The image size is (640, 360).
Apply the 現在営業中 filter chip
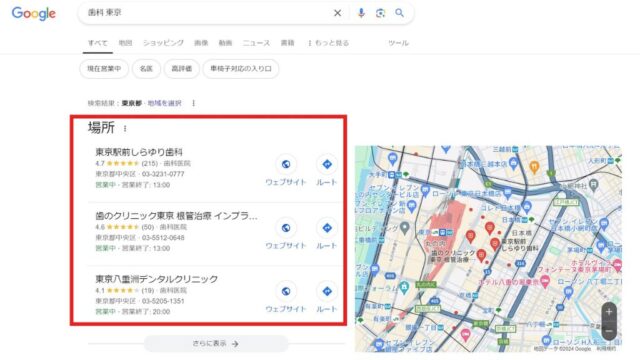point(104,69)
